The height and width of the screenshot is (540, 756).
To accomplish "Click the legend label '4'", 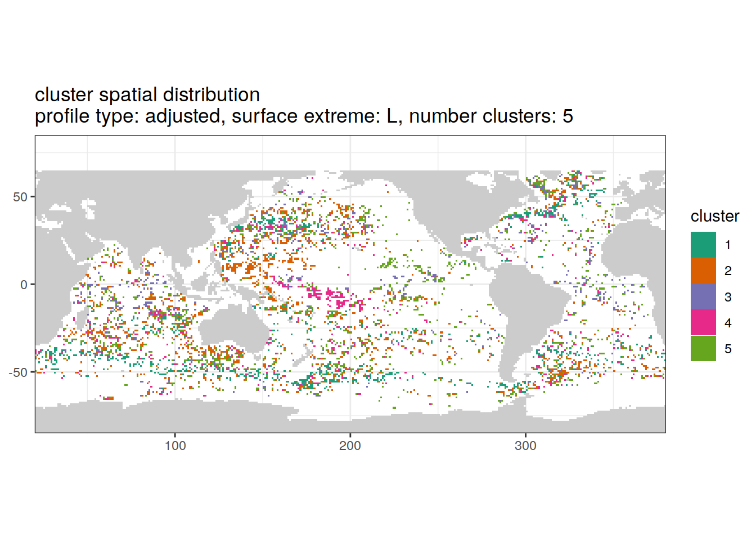I will click(728, 323).
